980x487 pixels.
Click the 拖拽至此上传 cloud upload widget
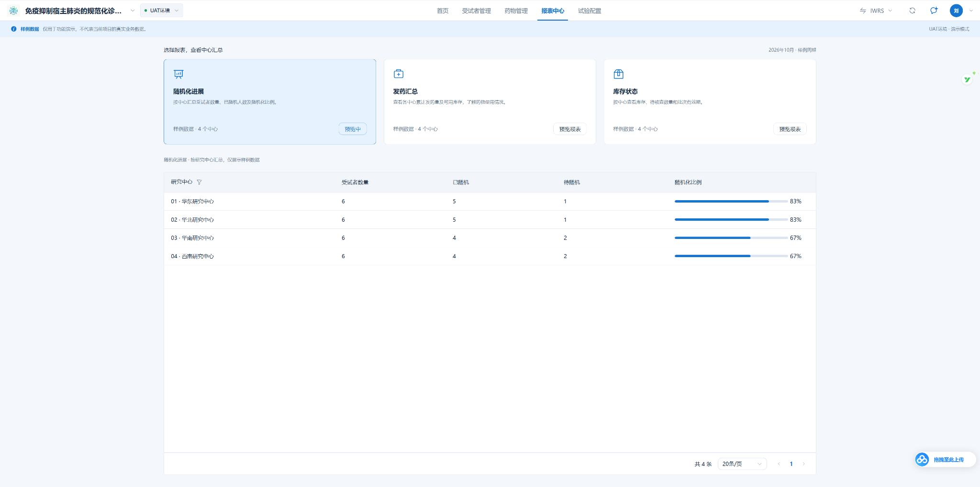[945, 460]
